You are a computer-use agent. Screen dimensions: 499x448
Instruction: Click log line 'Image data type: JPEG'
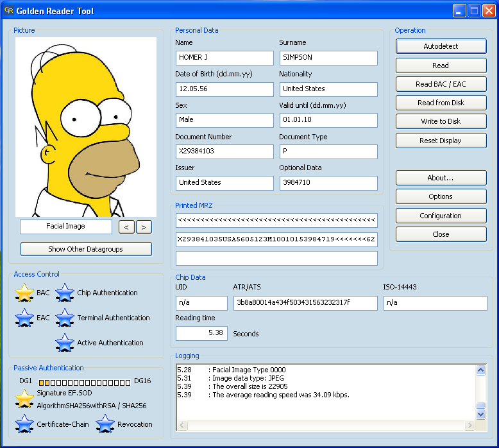tap(230, 378)
